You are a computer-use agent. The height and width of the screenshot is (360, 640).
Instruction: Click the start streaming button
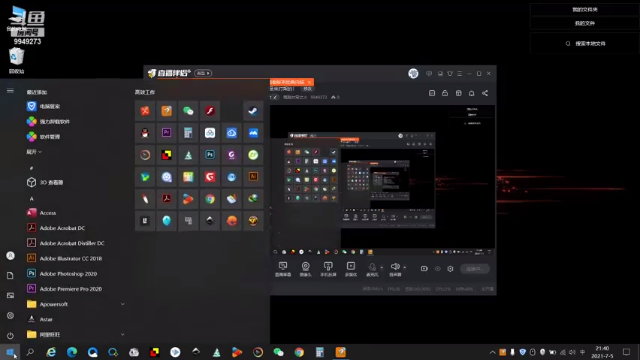[475, 269]
